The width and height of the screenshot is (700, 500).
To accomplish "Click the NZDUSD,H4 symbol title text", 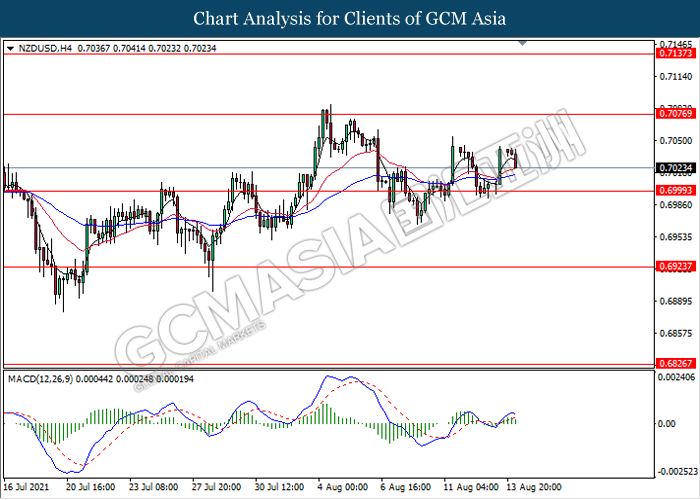I will click(x=45, y=48).
